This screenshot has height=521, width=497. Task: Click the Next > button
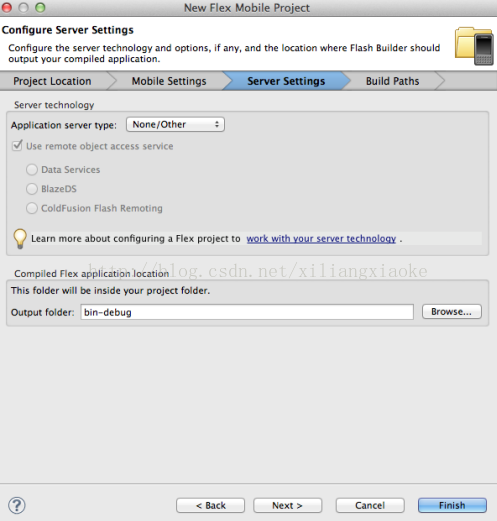[287, 505]
